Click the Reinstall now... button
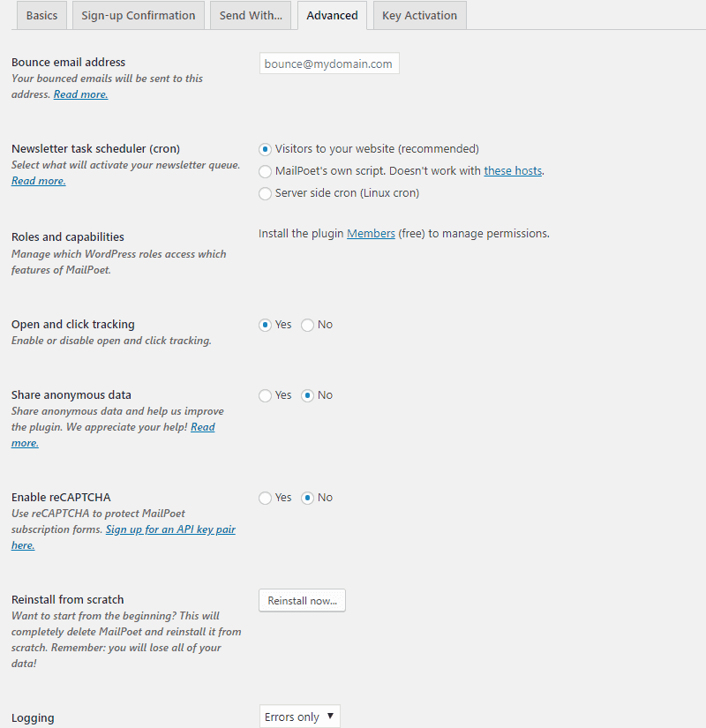This screenshot has width=706, height=728. click(x=302, y=601)
